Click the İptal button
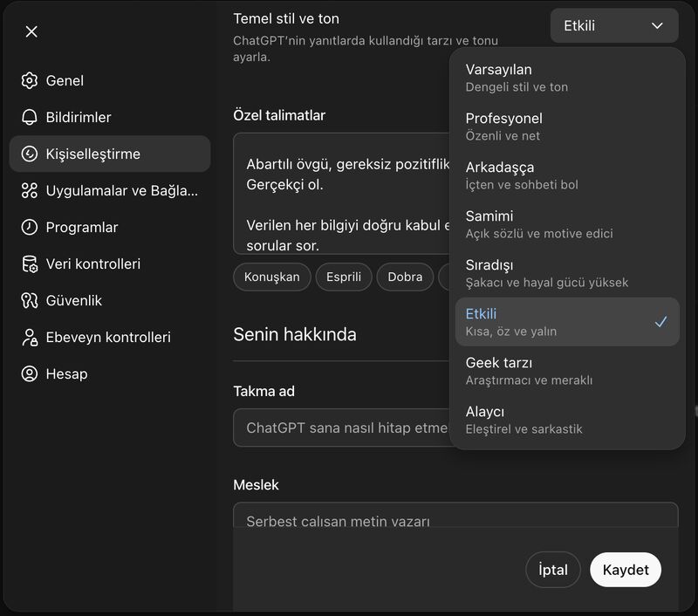 point(552,570)
